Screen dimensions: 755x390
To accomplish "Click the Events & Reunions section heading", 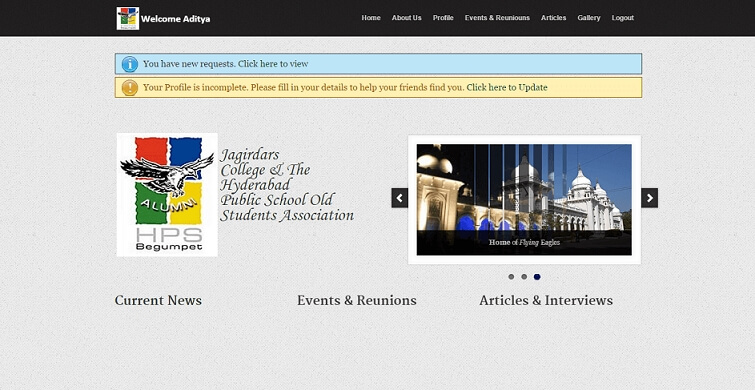I will [x=357, y=300].
